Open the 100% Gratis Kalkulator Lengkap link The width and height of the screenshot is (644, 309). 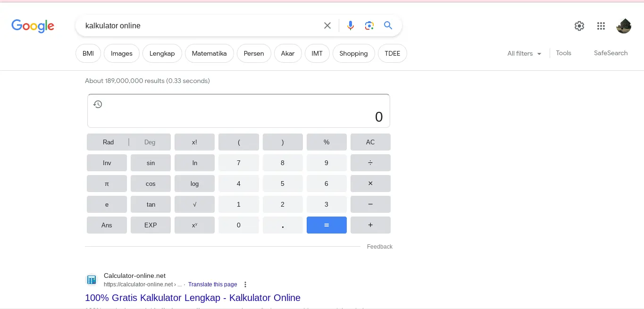tap(192, 298)
